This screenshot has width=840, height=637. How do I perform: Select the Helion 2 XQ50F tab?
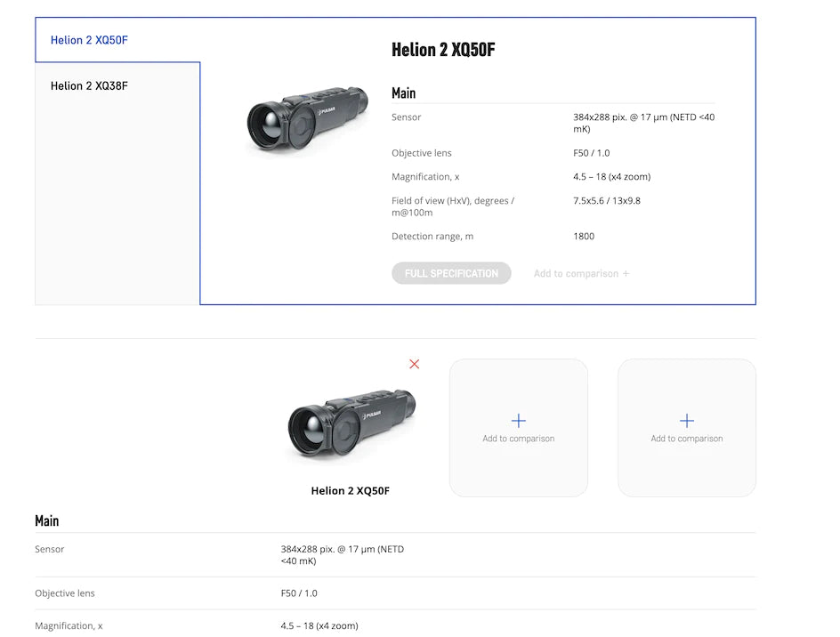click(x=90, y=40)
